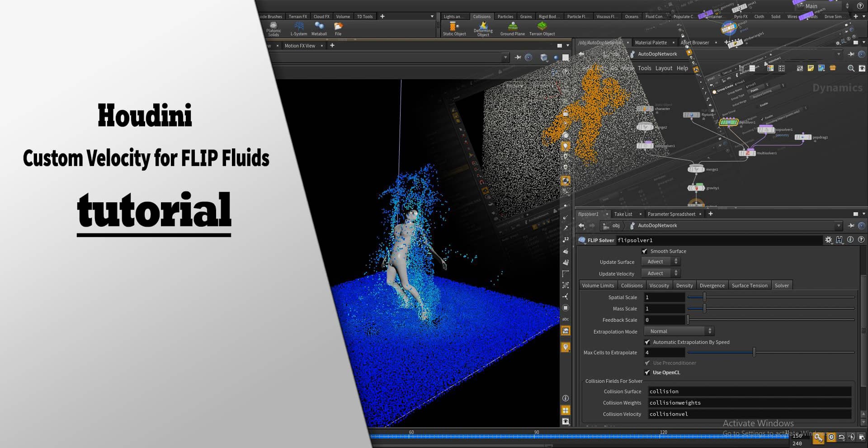
Task: Open the Surface Tension parameter tab
Action: coord(749,285)
